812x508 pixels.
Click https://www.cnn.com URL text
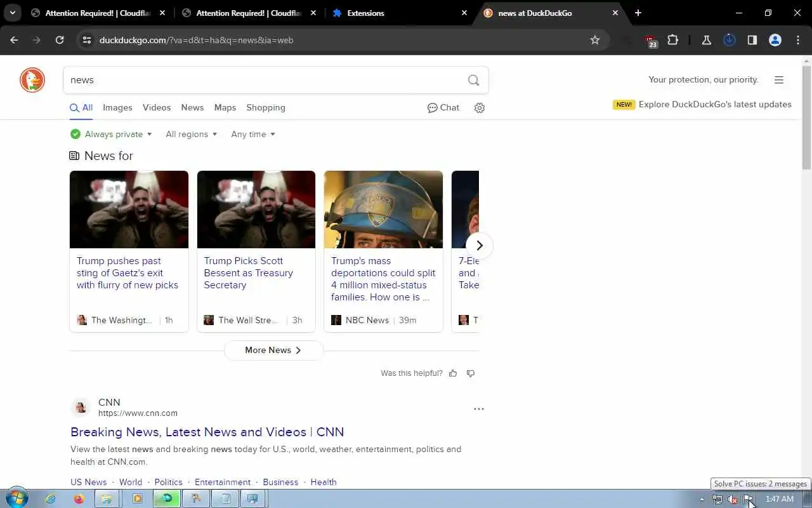[138, 413]
